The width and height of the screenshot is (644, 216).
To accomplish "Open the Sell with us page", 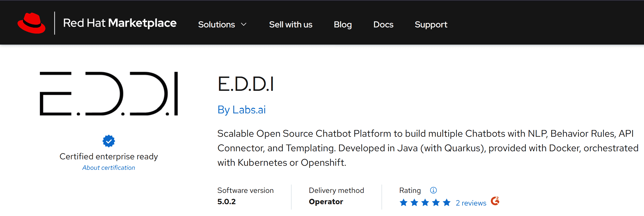I will coord(291,24).
